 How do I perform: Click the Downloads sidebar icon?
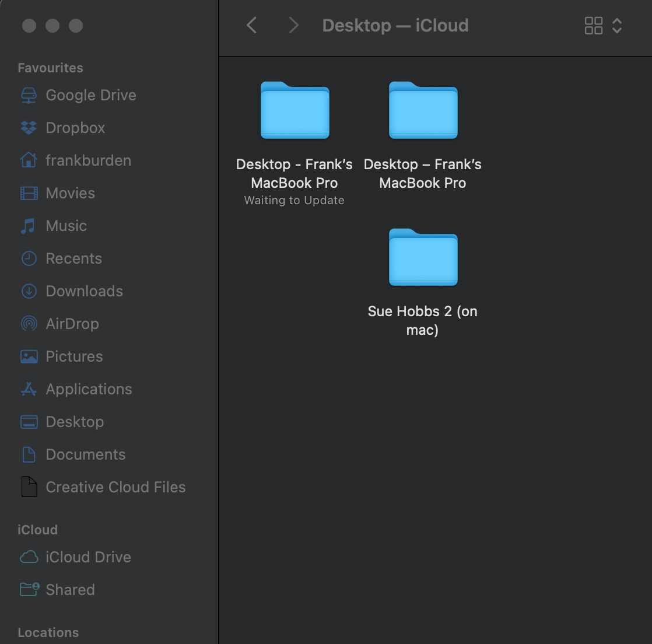point(29,291)
